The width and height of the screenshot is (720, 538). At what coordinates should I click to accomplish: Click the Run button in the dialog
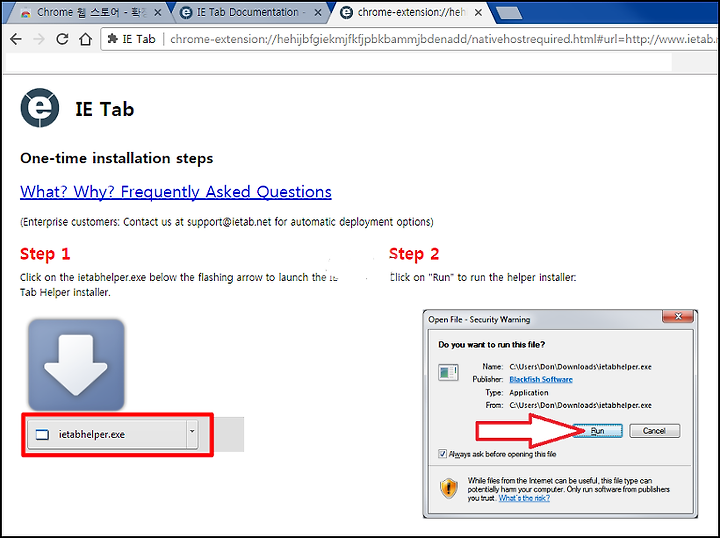(597, 431)
